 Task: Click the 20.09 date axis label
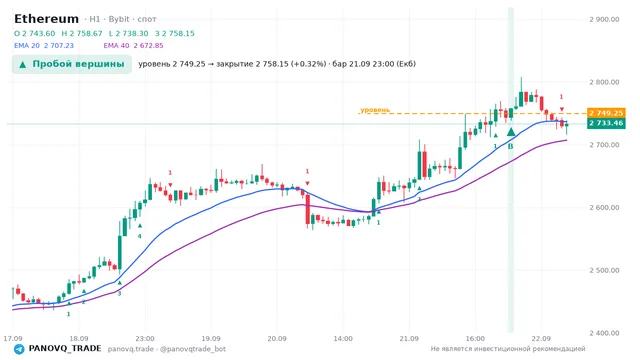click(x=277, y=339)
